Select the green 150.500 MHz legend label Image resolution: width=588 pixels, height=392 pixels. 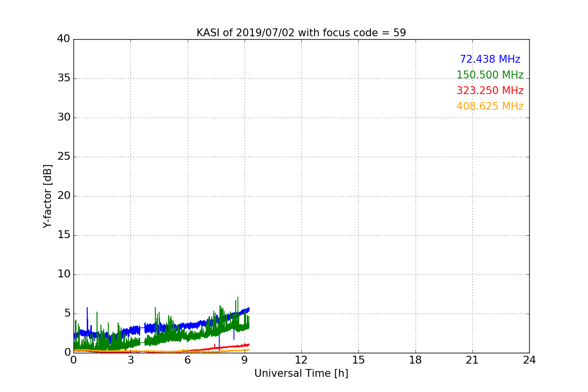(490, 75)
